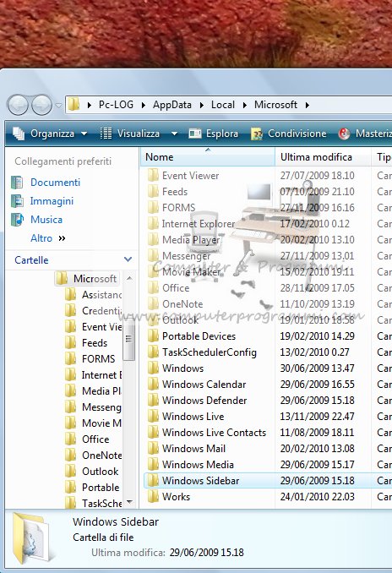Sort by Ultima modifica column header
The image size is (392, 573).
coord(323,157)
